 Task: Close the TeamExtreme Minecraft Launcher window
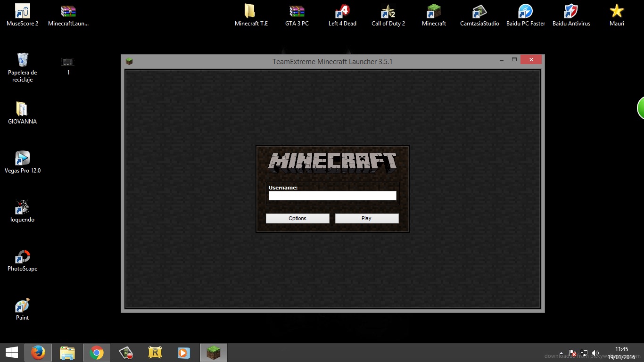(531, 60)
